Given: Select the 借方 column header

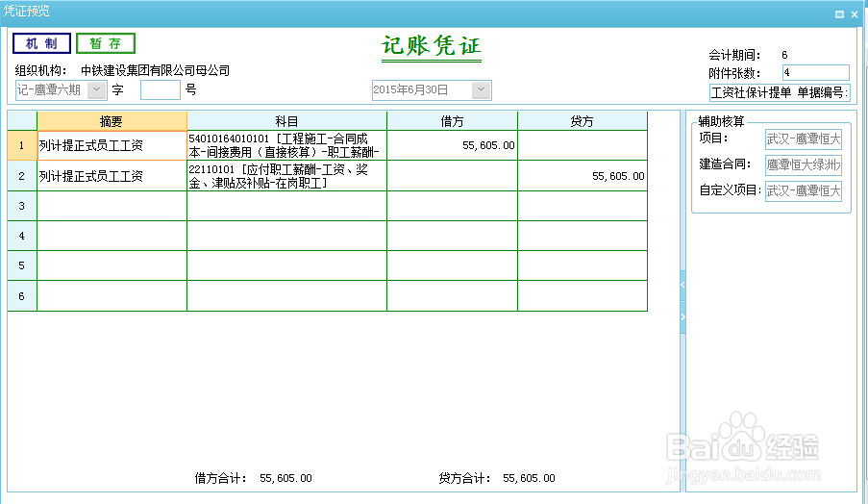Looking at the screenshot, I should tap(452, 121).
